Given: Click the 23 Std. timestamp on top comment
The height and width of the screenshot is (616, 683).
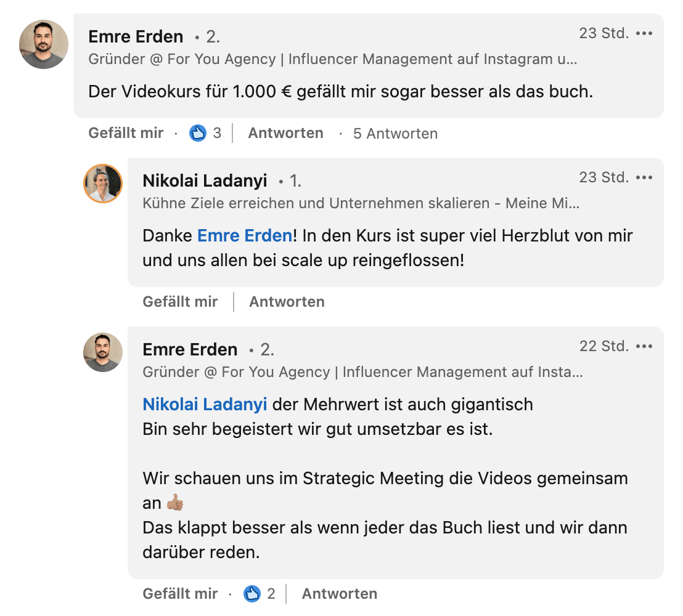Looking at the screenshot, I should tap(603, 33).
